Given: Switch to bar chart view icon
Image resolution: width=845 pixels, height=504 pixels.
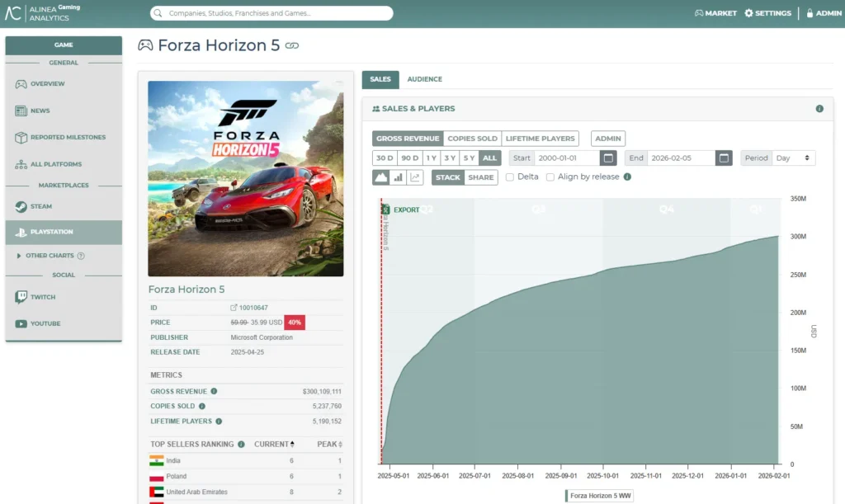Looking at the screenshot, I should tap(399, 177).
